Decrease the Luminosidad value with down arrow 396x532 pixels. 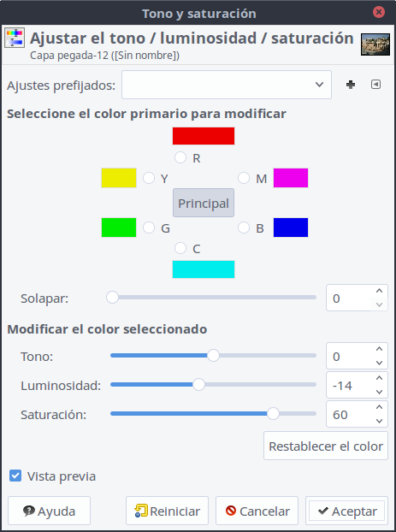(x=379, y=393)
